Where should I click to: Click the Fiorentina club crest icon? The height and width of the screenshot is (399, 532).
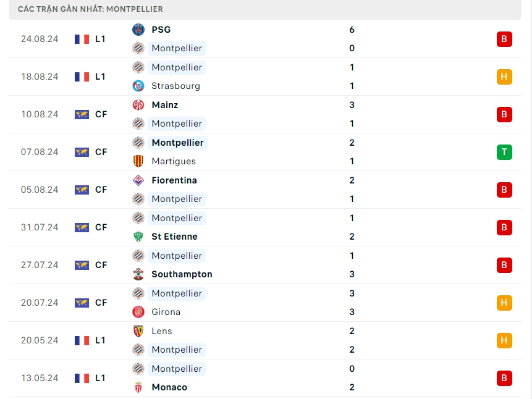[x=138, y=180]
